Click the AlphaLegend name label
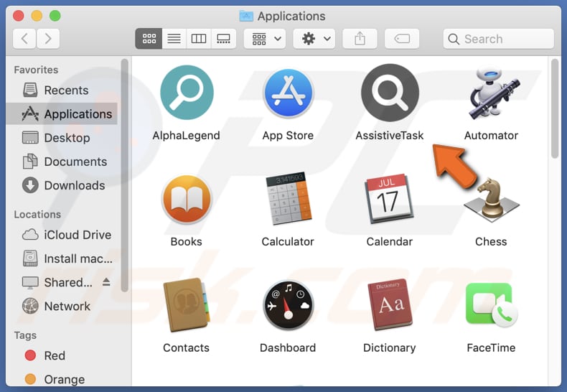 point(186,136)
